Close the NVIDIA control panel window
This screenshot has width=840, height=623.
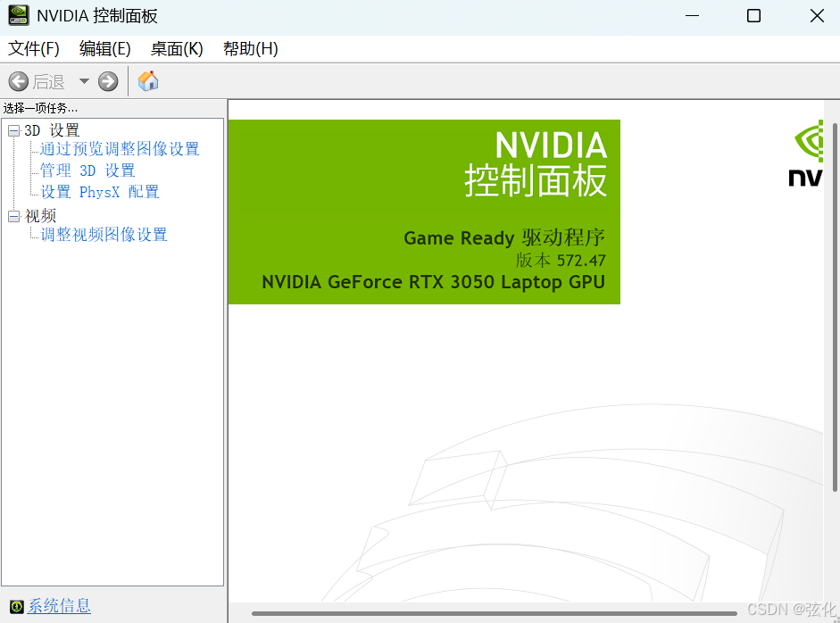pyautogui.click(x=817, y=16)
